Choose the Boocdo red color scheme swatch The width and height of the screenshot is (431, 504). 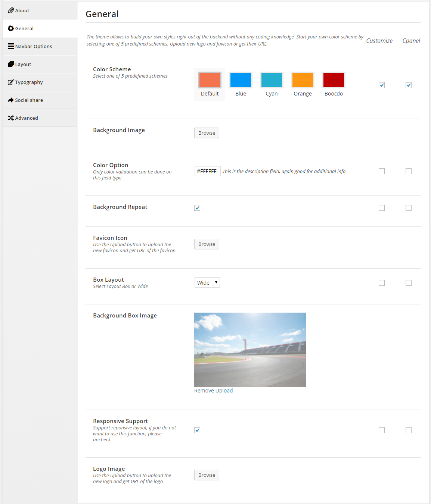(x=334, y=80)
